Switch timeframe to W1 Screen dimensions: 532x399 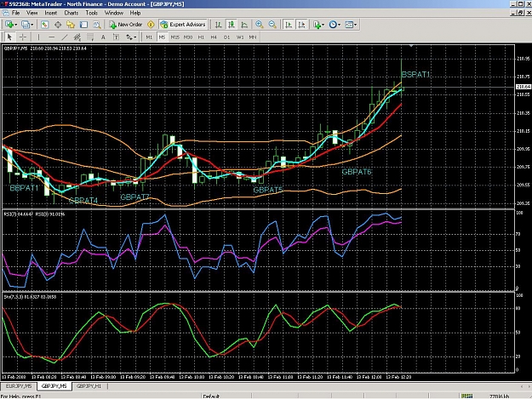pos(240,37)
